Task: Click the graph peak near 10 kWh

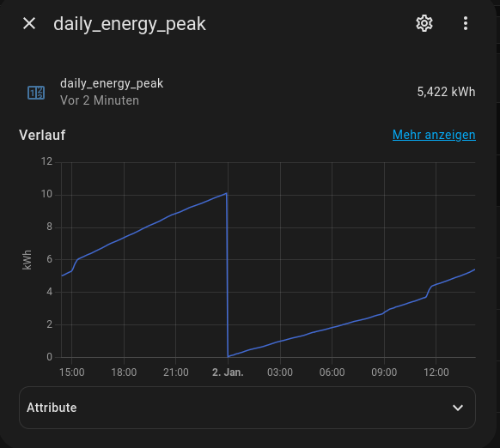Action: [x=226, y=193]
